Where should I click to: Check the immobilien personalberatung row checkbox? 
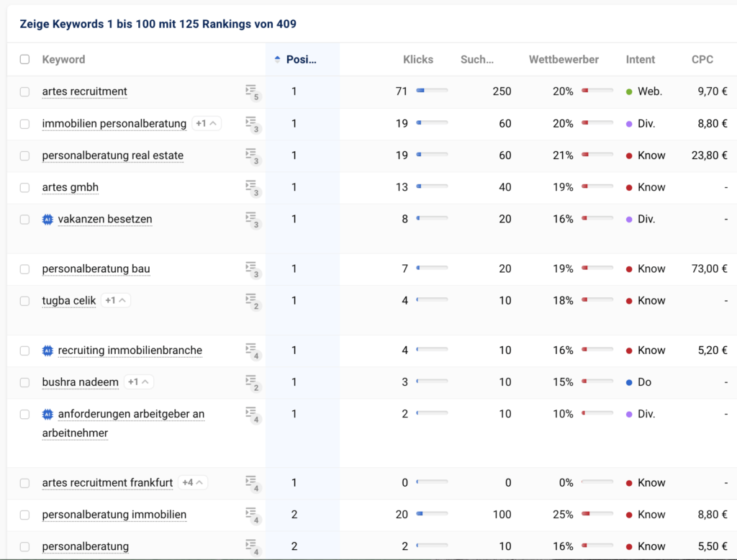click(x=24, y=124)
